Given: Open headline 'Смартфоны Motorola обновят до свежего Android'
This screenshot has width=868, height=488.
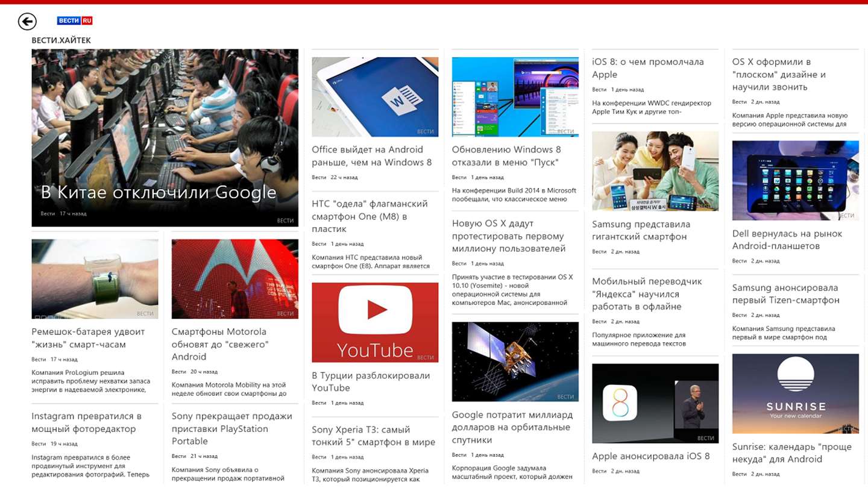Looking at the screenshot, I should [x=220, y=344].
